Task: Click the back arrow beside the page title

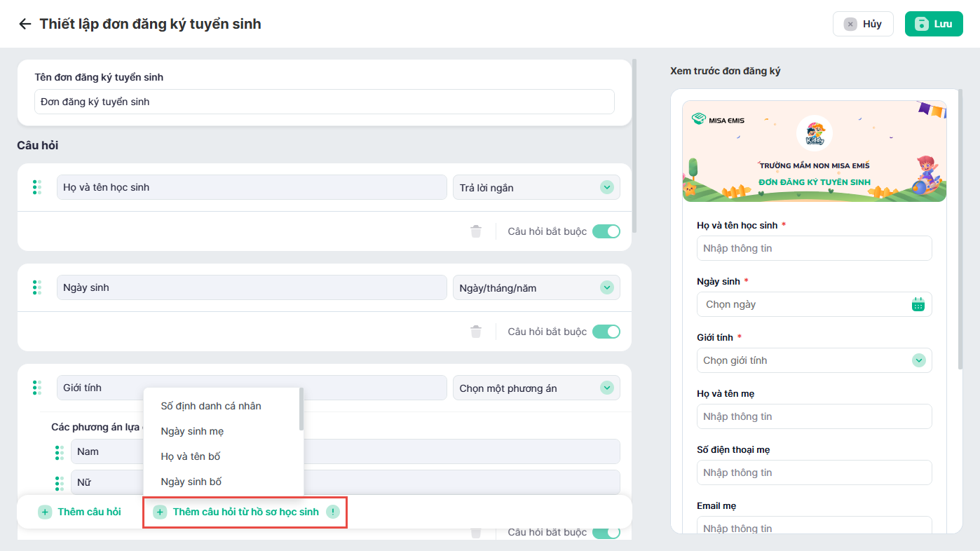Action: click(x=25, y=24)
